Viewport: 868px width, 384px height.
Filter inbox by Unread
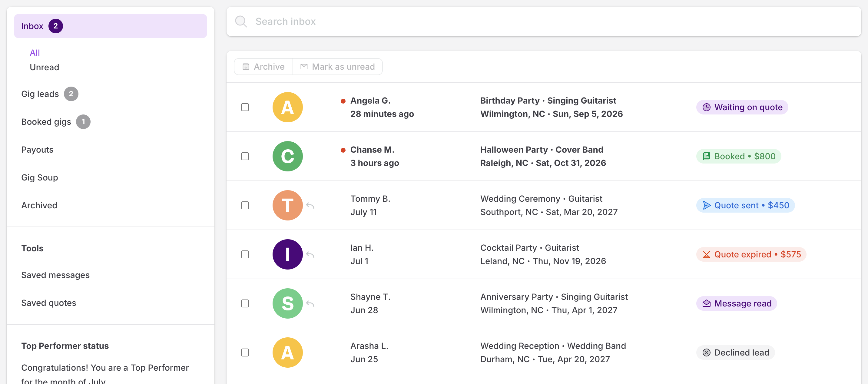pyautogui.click(x=45, y=67)
